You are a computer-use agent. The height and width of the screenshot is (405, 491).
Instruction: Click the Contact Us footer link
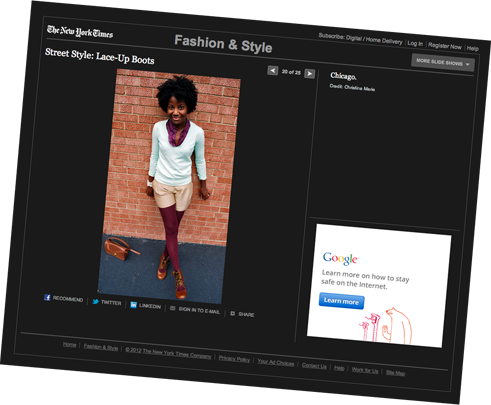point(314,366)
